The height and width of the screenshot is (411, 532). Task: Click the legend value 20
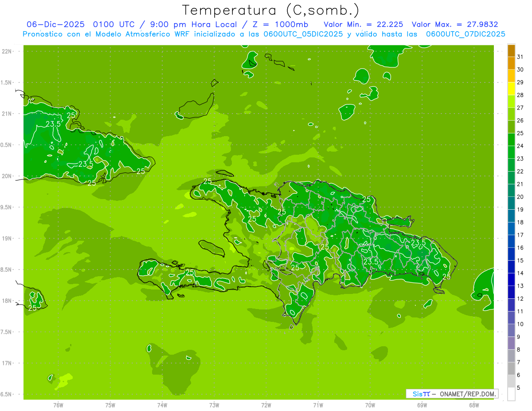[520, 197]
